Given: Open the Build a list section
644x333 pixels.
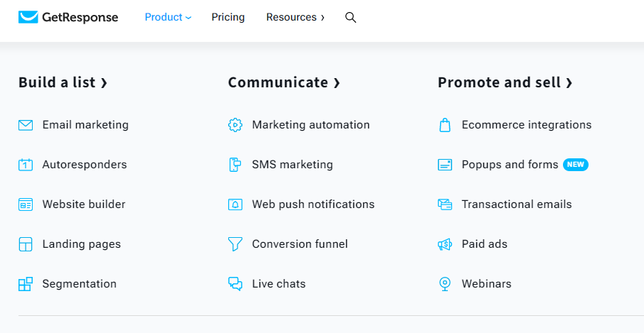Looking at the screenshot, I should click(x=63, y=82).
